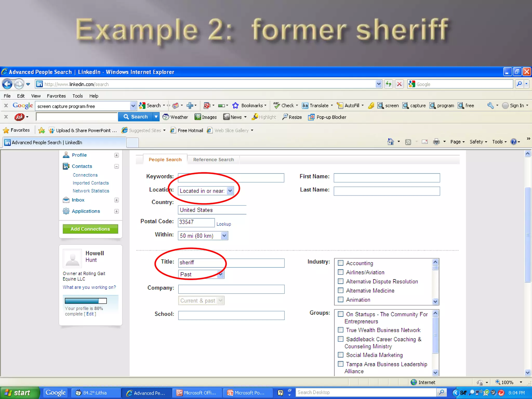Click the browser Back arrow button
This screenshot has height=399, width=532.
7,84
